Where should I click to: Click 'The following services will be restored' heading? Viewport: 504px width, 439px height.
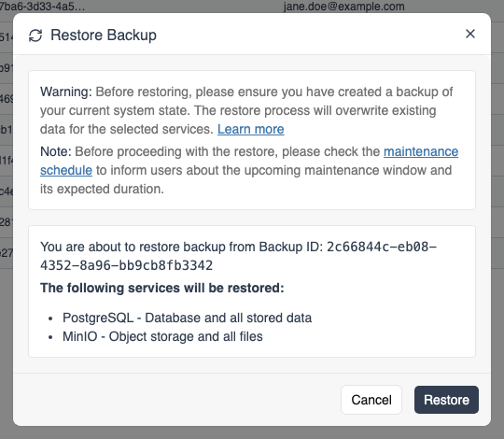[162, 288]
